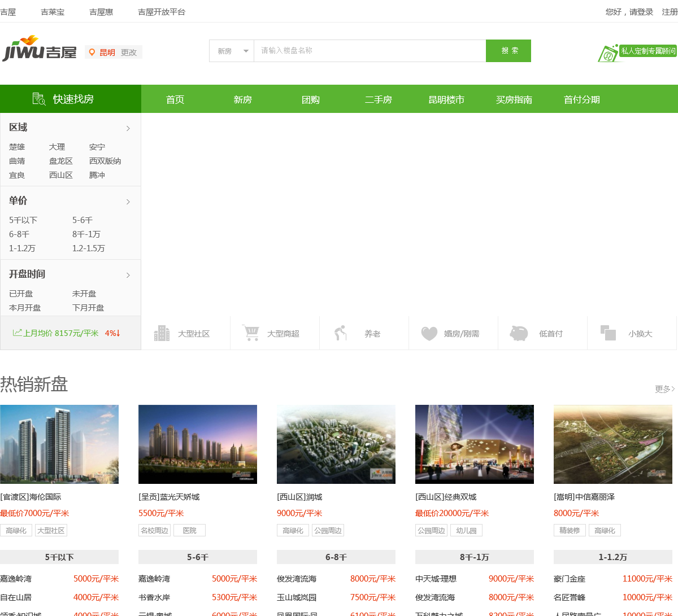Select 1.2-1.5万 price filter

click(89, 248)
